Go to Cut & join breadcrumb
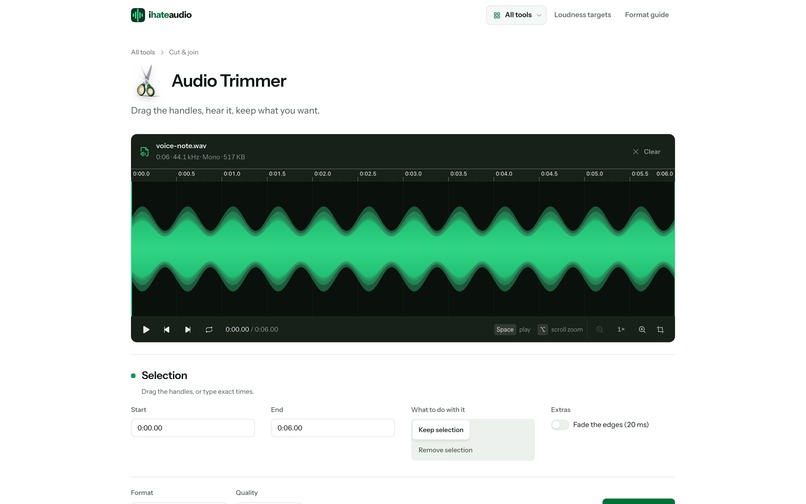Screen dimensions: 806x504 coord(184,52)
